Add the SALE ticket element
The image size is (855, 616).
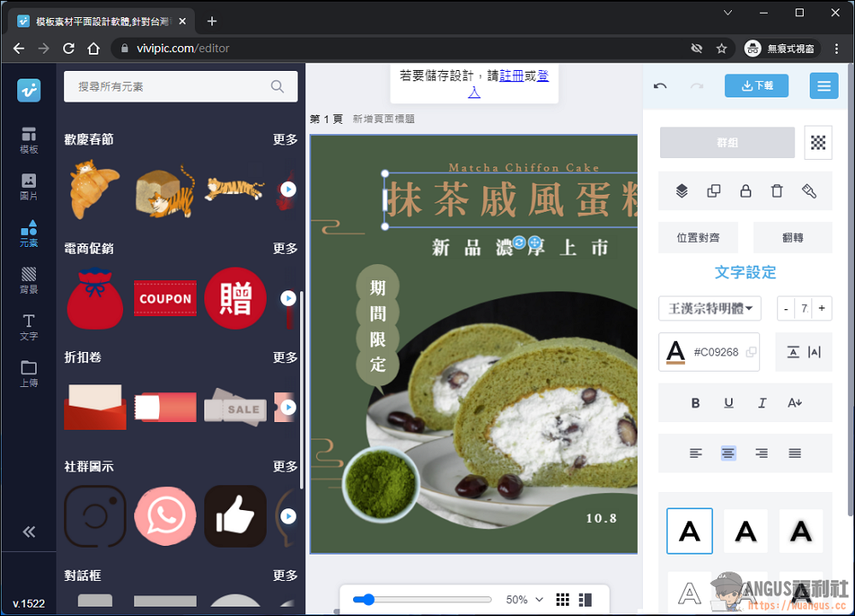coord(236,407)
